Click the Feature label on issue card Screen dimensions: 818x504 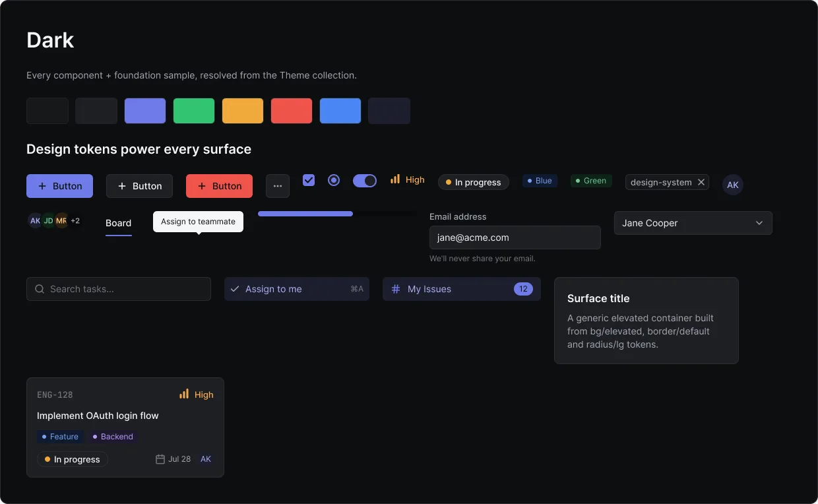(x=60, y=437)
